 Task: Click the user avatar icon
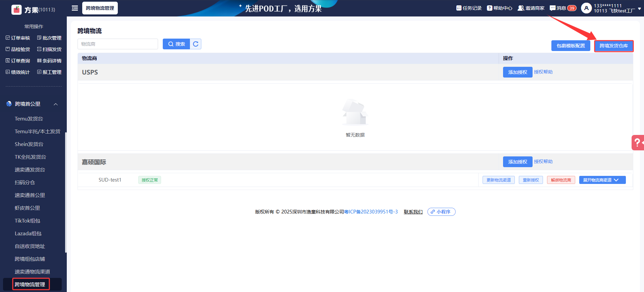586,8
